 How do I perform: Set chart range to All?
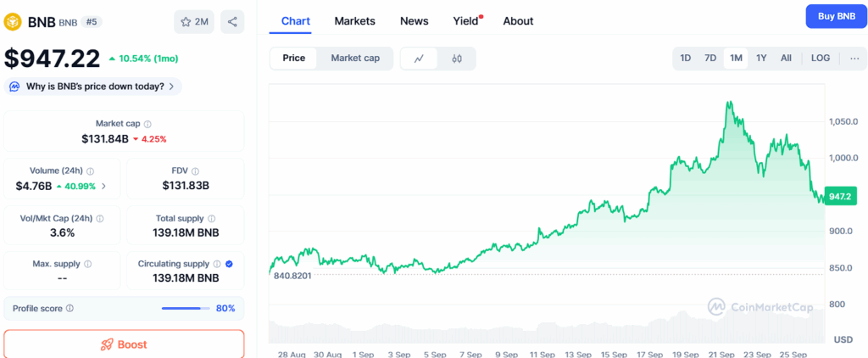coord(786,59)
